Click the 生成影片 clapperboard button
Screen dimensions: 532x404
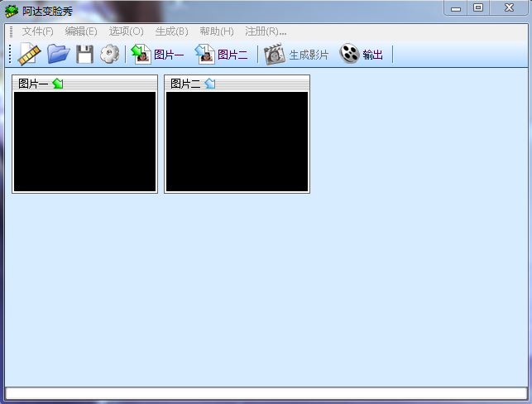click(296, 55)
